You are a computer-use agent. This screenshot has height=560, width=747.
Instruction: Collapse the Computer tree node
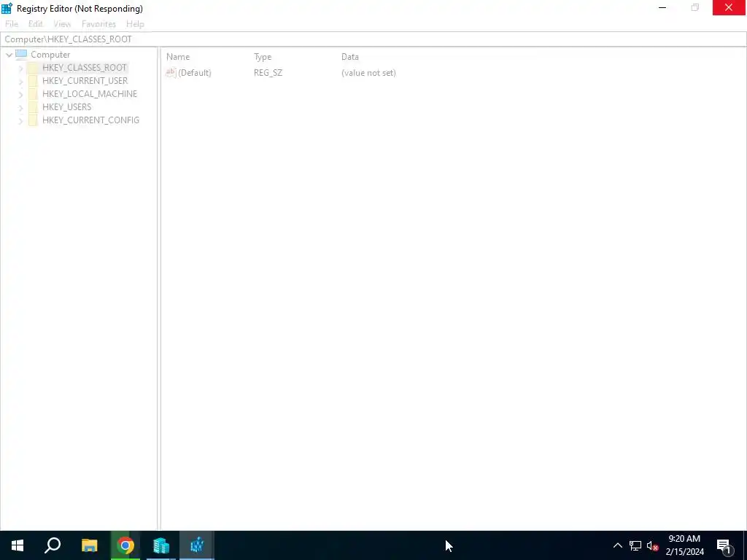click(x=9, y=55)
